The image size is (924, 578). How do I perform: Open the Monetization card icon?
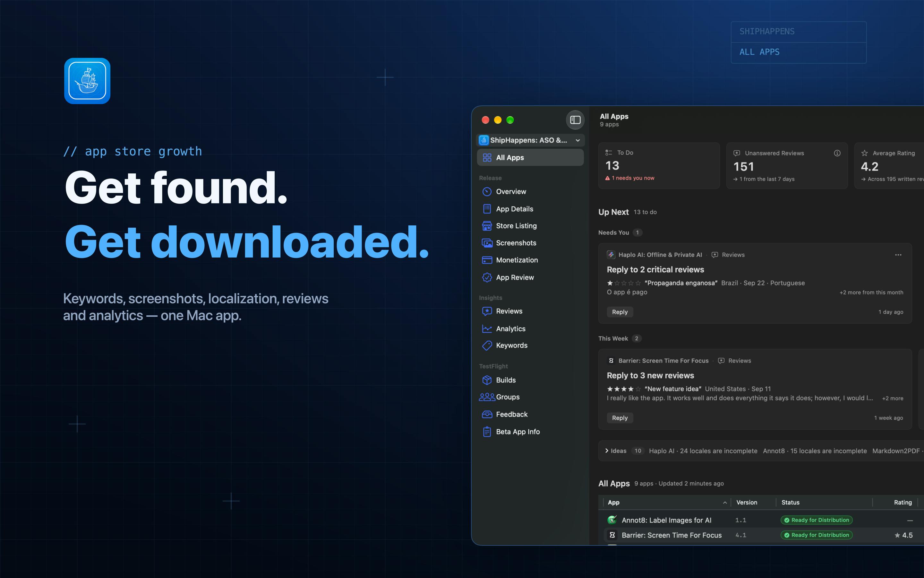click(487, 260)
